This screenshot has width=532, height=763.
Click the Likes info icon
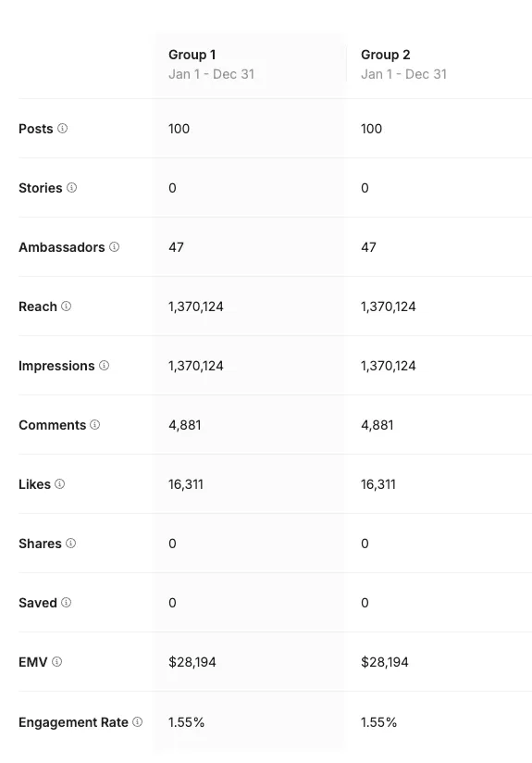(59, 484)
